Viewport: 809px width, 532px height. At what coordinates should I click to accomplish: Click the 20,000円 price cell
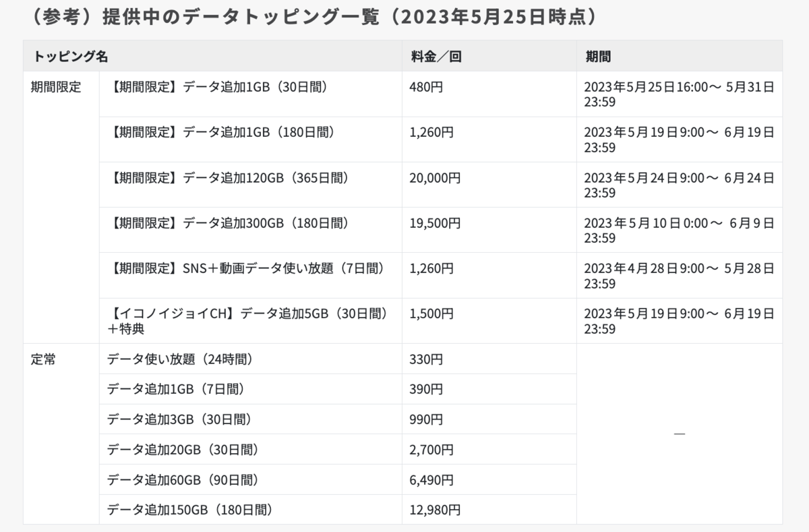pyautogui.click(x=435, y=178)
